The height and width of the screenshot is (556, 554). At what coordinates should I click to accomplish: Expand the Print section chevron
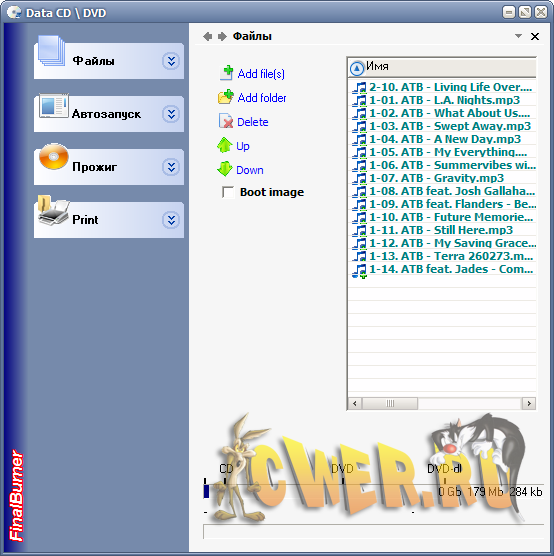171,220
